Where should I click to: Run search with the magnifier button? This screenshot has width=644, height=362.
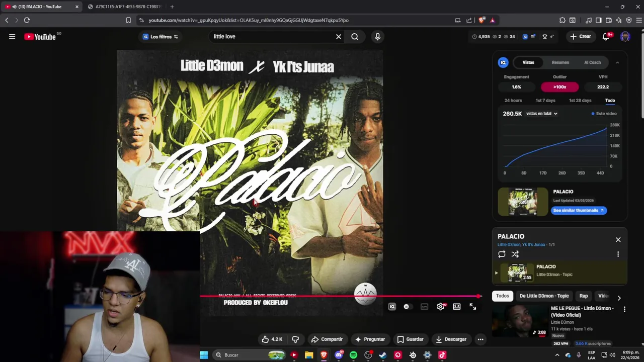click(x=355, y=37)
